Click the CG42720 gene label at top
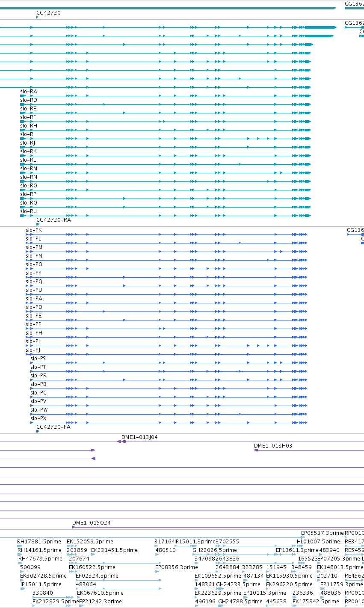The image size is (364, 608). point(48,13)
